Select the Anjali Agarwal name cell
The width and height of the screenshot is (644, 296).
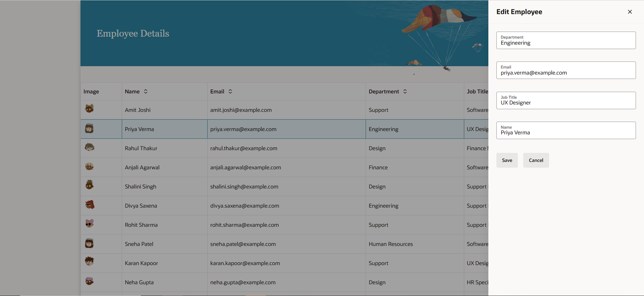click(142, 167)
